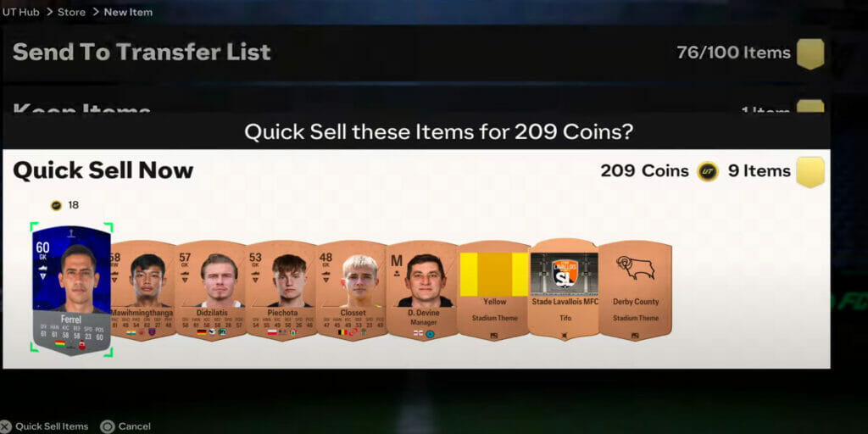The height and width of the screenshot is (434, 868).
Task: Go to UT Hub in breadcrumb
Action: (21, 12)
